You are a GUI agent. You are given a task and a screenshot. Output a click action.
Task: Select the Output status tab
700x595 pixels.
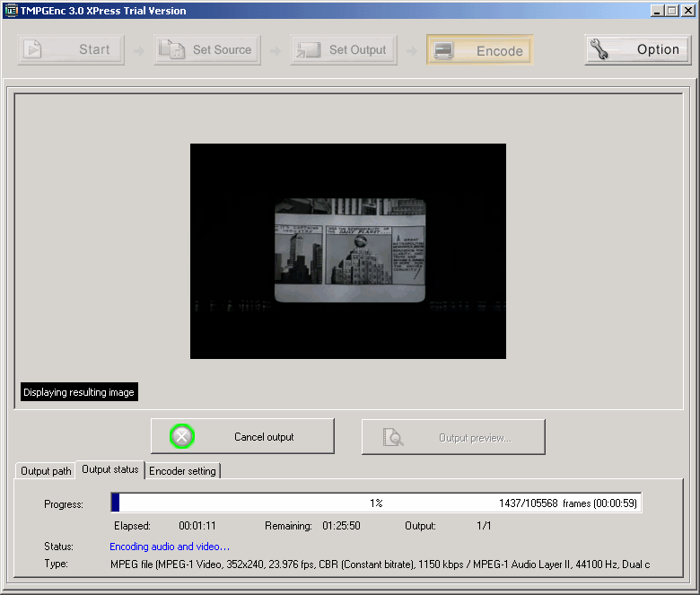click(x=109, y=469)
